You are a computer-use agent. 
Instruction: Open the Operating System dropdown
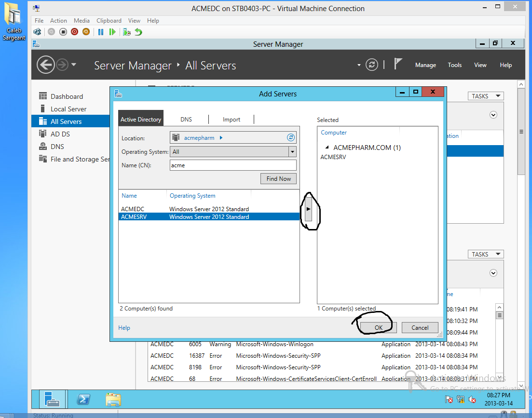pyautogui.click(x=292, y=151)
